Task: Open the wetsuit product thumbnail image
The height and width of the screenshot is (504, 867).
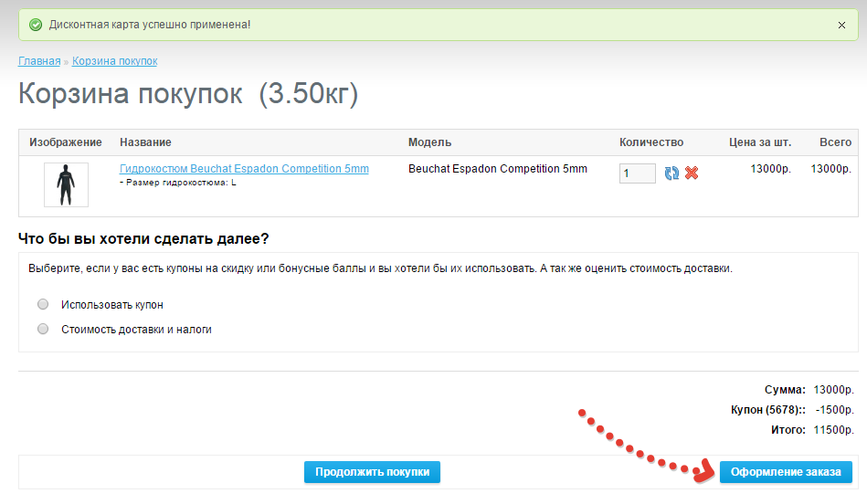Action: [66, 184]
